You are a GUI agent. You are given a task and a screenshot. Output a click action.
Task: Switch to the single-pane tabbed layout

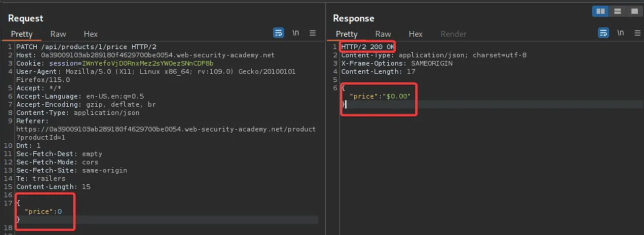pyautogui.click(x=634, y=11)
